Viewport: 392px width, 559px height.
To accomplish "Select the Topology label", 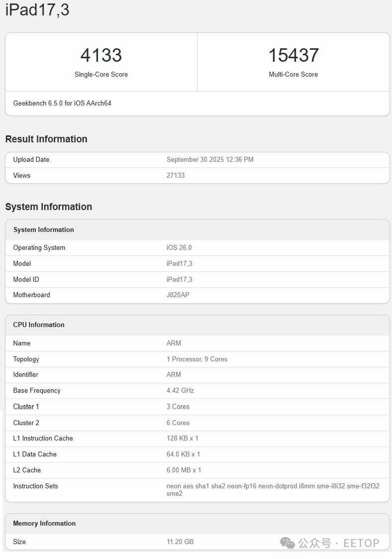I will pos(26,359).
